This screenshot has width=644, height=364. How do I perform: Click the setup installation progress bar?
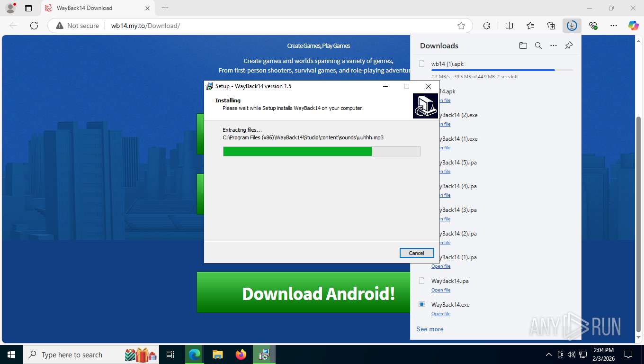coord(322,151)
